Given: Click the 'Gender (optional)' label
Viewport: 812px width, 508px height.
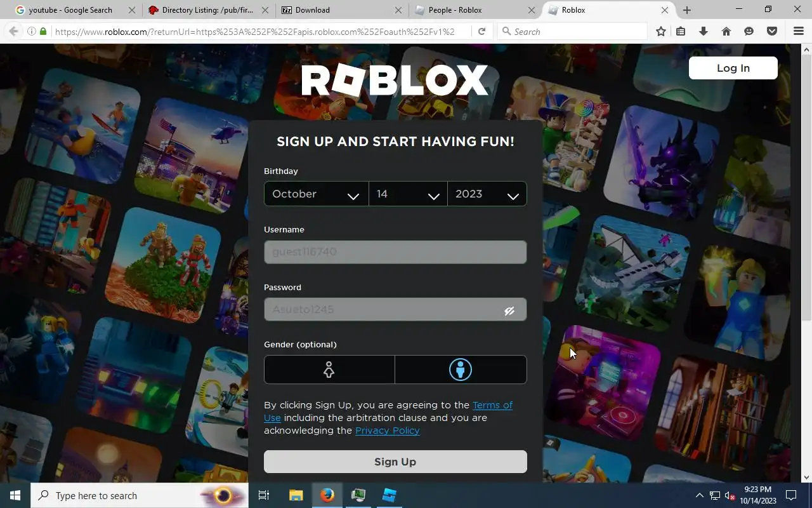Looking at the screenshot, I should pyautogui.click(x=300, y=344).
